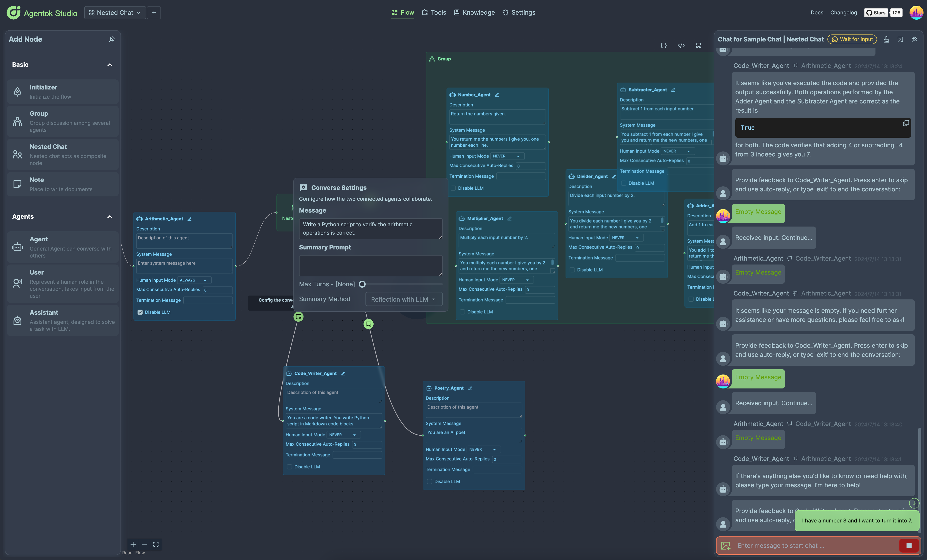Click the red stop button in chat
The width and height of the screenshot is (927, 560).
909,546
